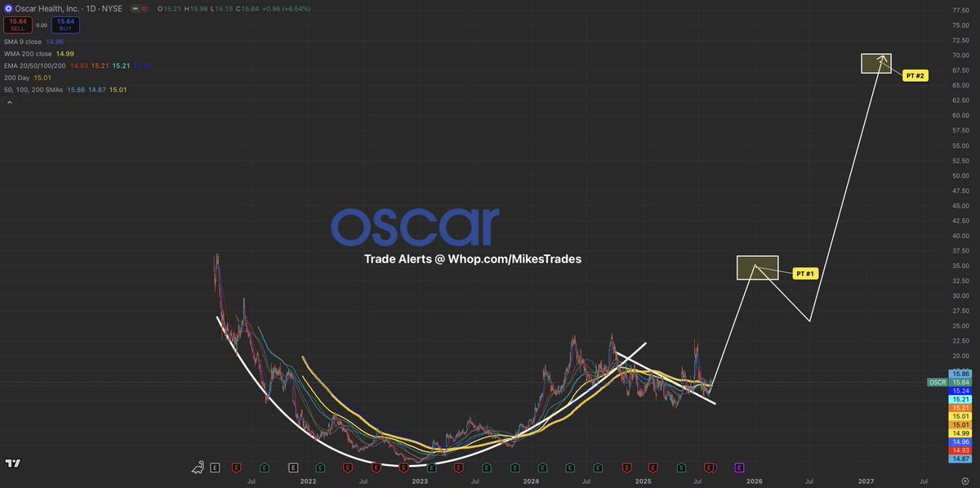Click the 1D interval in chart title
This screenshot has width=980, height=488.
pyautogui.click(x=92, y=8)
